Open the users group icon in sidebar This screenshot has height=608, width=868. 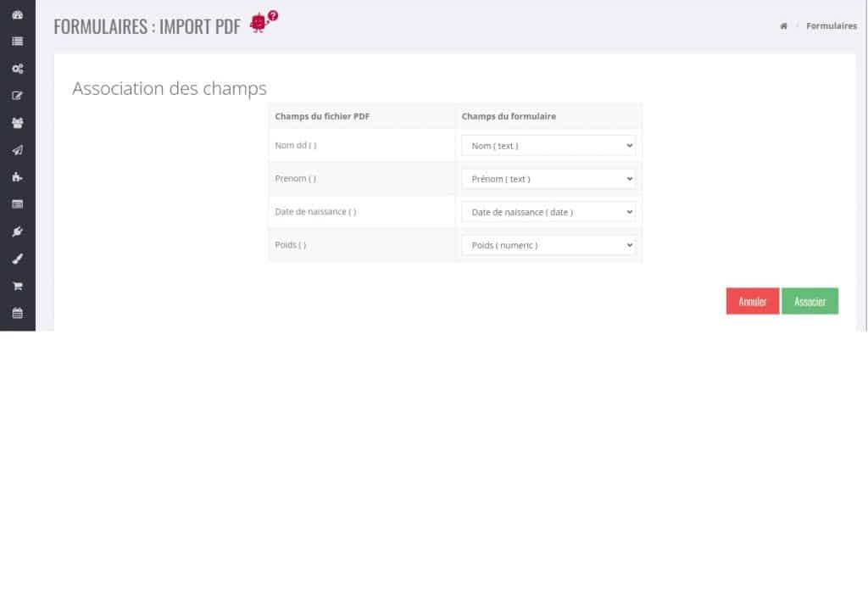point(18,123)
